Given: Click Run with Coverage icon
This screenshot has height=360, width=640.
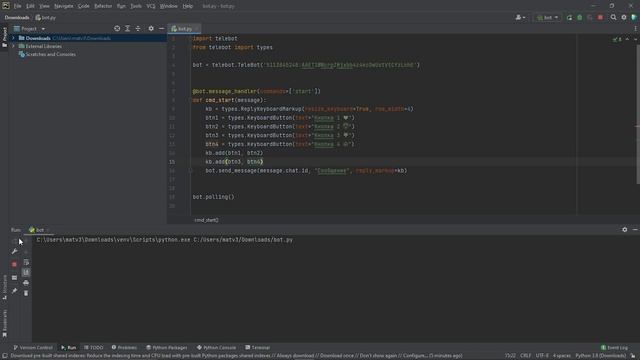Looking at the screenshot, I should 590,18.
